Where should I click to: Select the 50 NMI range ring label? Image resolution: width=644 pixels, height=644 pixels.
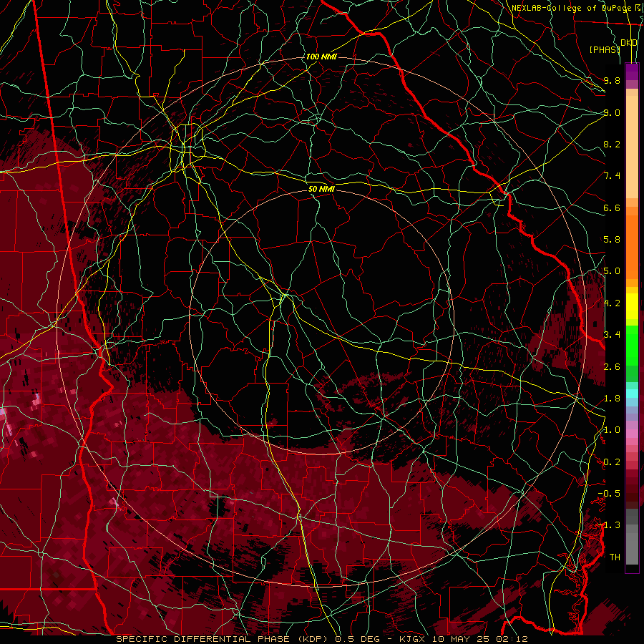pos(321,189)
